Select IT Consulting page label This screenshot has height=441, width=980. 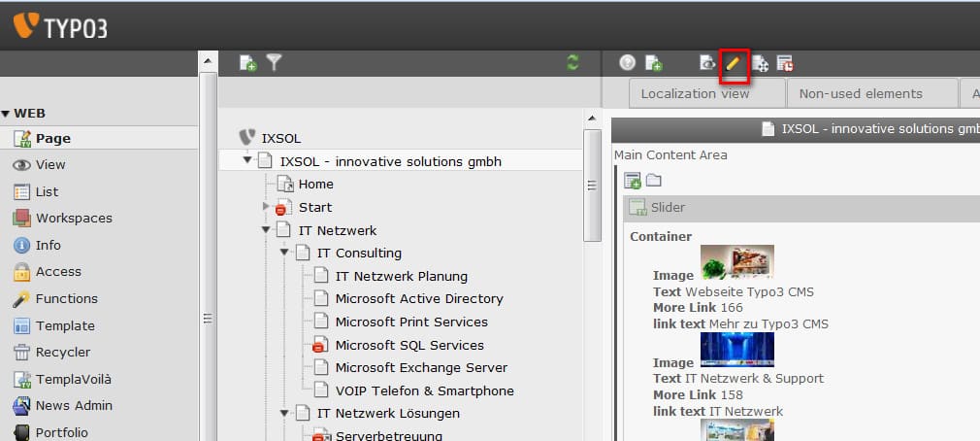coord(359,254)
